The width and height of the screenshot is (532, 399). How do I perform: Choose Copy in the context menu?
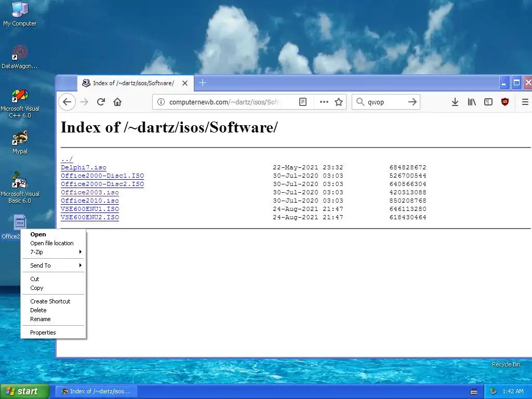tap(54, 288)
